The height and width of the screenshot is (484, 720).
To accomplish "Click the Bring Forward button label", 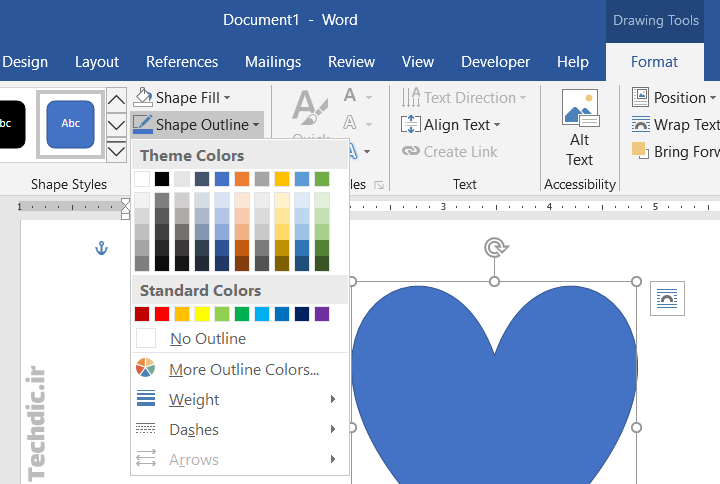I will (x=686, y=152).
